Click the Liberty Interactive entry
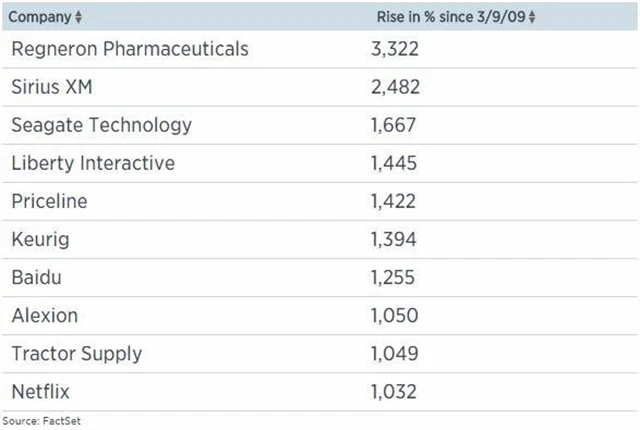The width and height of the screenshot is (640, 430). pyautogui.click(x=93, y=163)
